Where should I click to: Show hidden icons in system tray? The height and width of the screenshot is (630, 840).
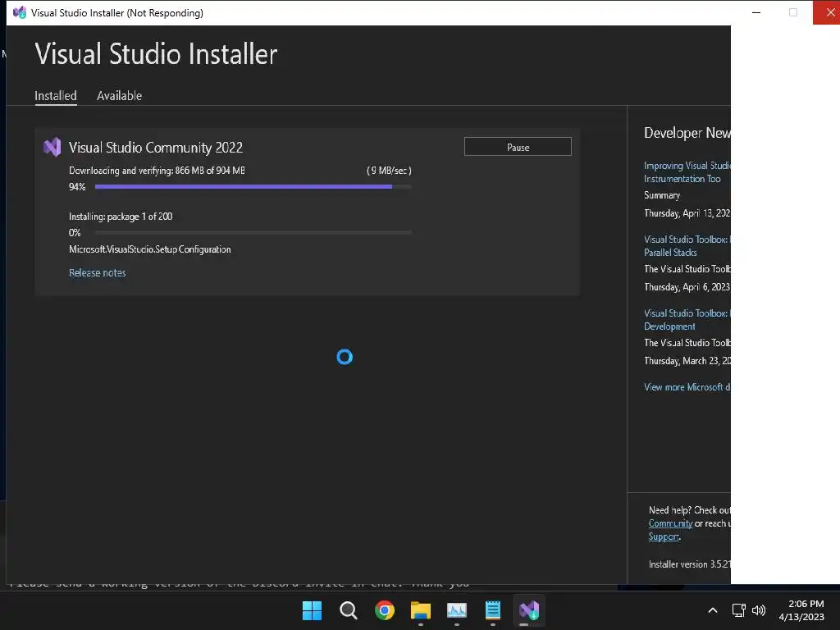713,610
